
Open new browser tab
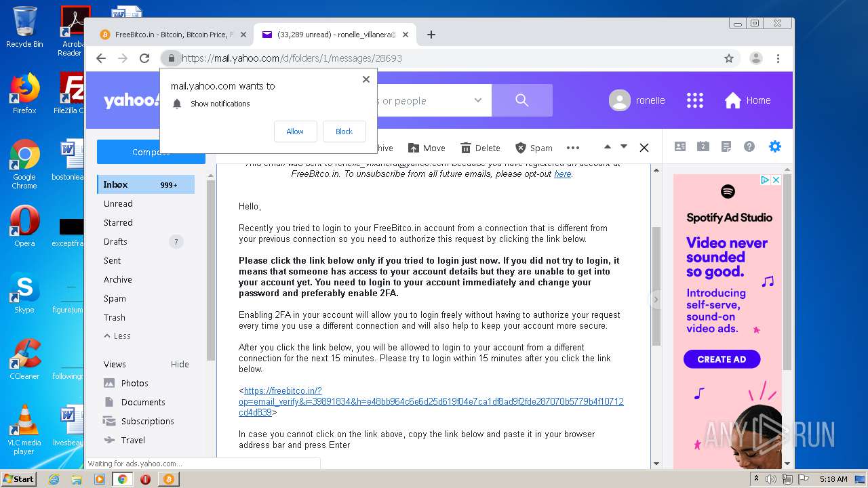click(431, 35)
